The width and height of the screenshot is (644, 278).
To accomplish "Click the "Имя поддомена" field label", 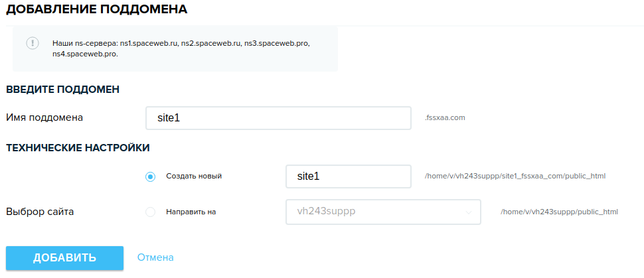I will [44, 117].
